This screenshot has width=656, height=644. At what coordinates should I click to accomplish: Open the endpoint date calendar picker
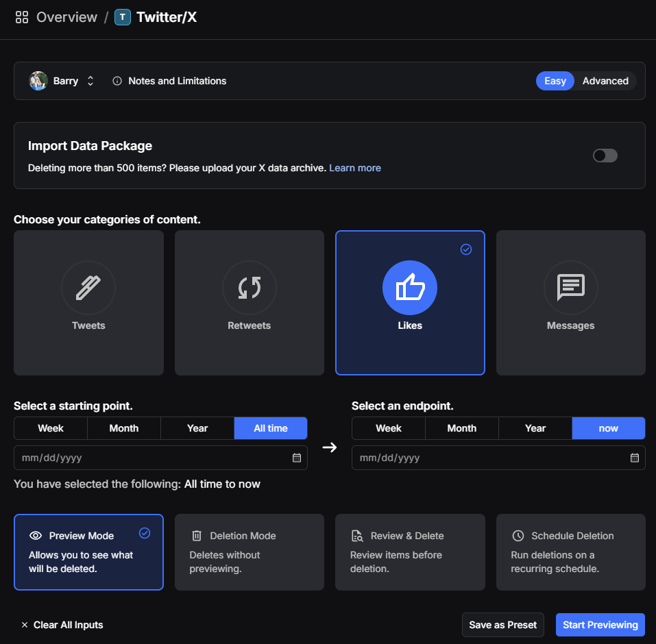point(635,458)
